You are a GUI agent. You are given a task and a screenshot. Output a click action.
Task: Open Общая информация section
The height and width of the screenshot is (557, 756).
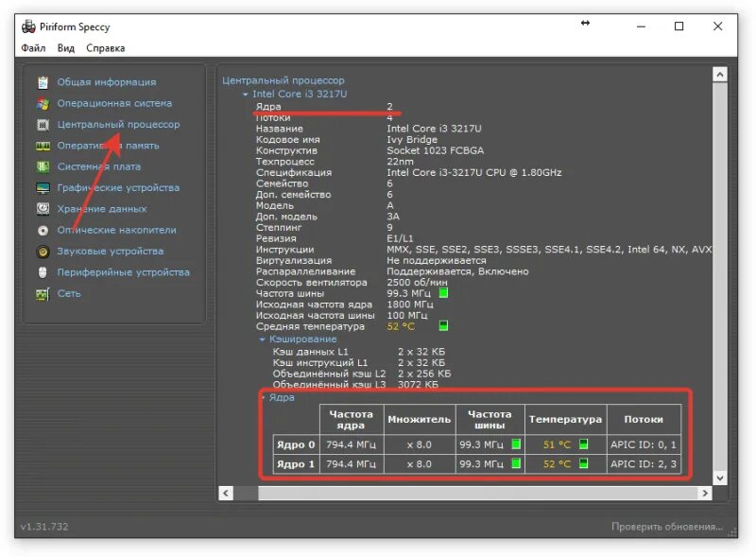tap(107, 82)
